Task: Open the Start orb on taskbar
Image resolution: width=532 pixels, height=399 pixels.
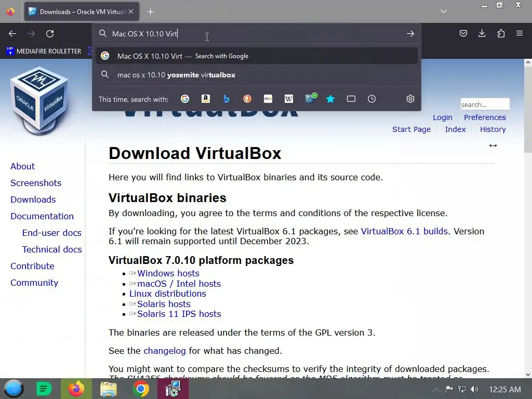Action: click(14, 389)
